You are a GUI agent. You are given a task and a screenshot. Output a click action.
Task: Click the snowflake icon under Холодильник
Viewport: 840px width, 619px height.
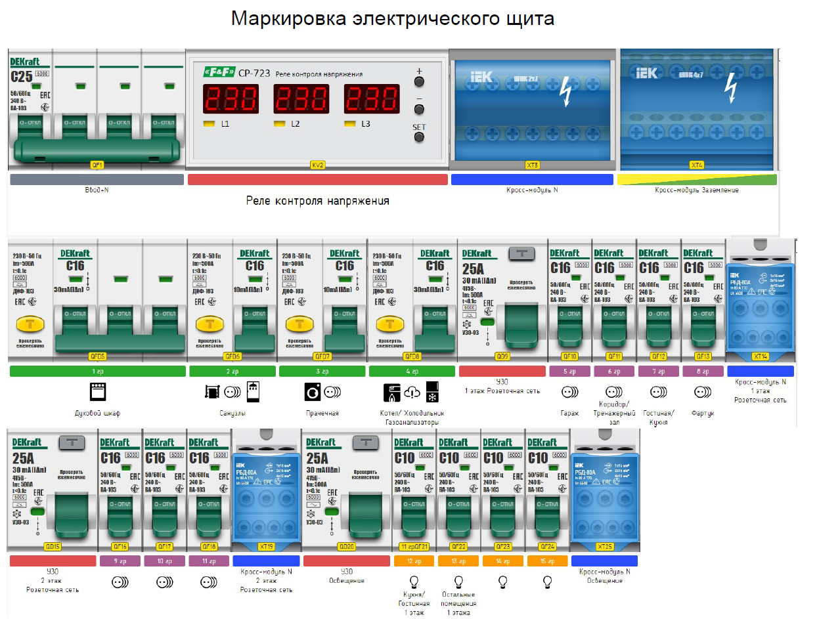coord(432,398)
